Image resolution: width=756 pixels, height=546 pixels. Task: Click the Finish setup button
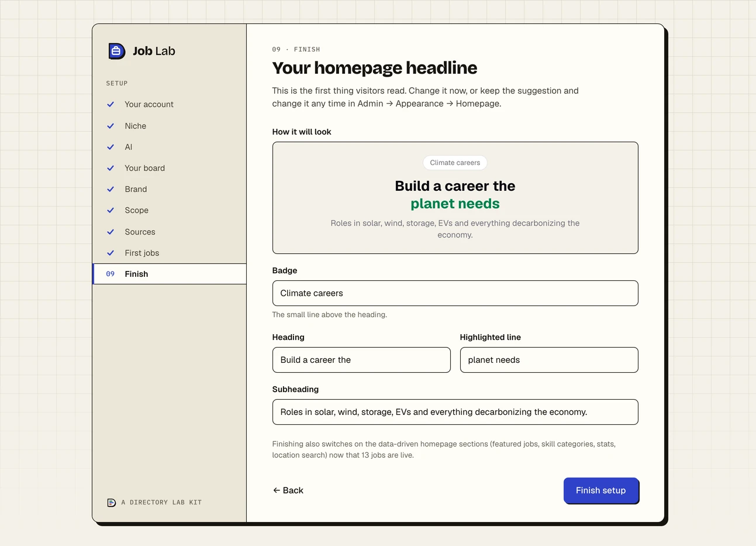coord(601,490)
